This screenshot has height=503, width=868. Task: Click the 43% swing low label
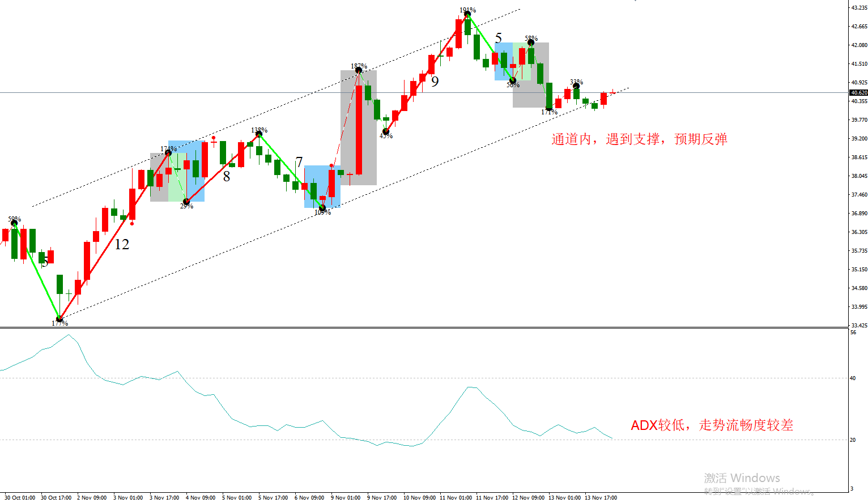coord(386,136)
